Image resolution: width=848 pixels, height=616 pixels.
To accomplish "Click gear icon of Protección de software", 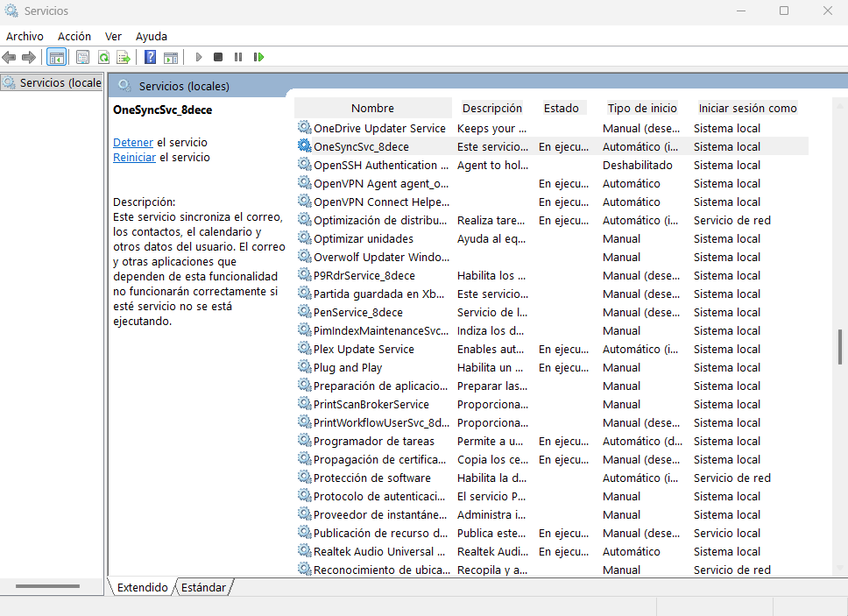I will click(305, 477).
